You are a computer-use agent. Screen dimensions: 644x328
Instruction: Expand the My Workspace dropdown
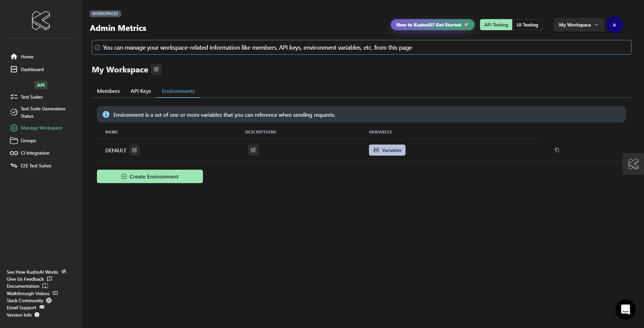coord(578,25)
